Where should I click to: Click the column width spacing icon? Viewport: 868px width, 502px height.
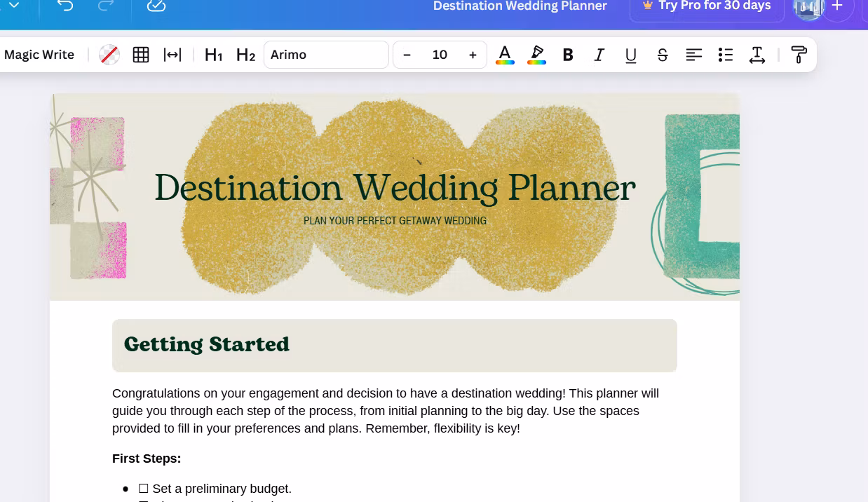pos(172,55)
